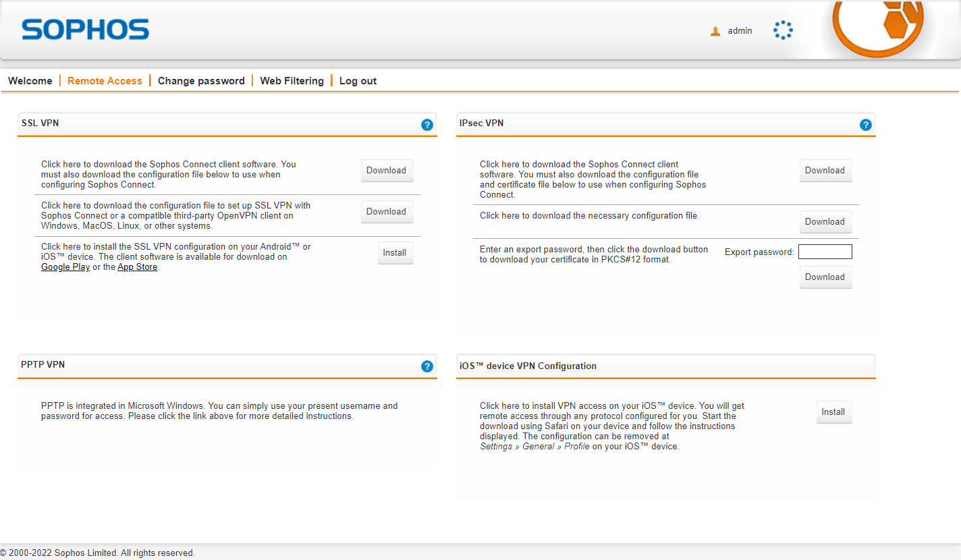
Task: Click the Export password label
Action: click(759, 252)
